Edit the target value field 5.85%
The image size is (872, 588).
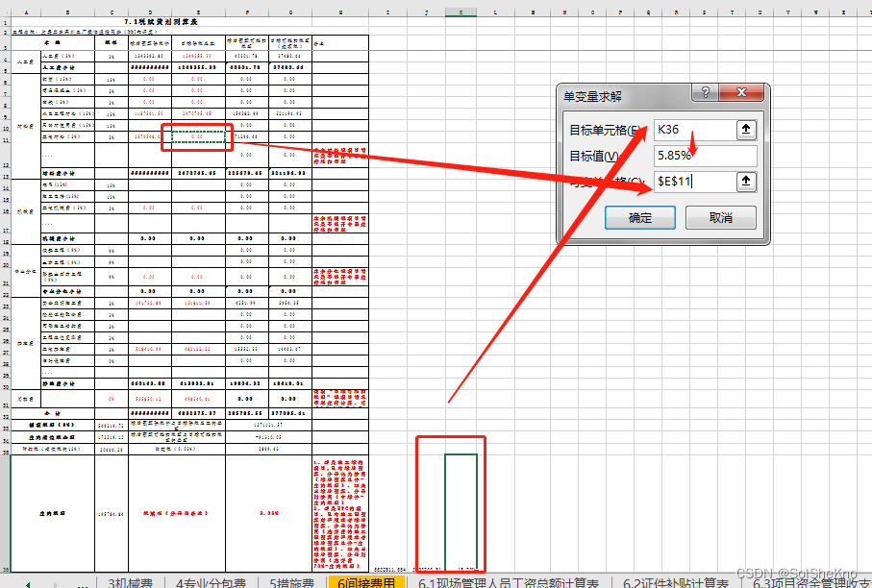tap(705, 156)
